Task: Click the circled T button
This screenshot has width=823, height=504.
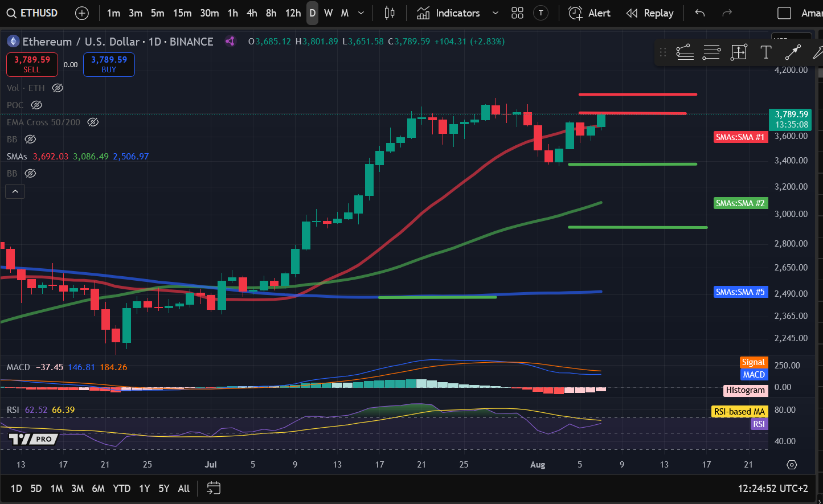Action: coord(541,13)
